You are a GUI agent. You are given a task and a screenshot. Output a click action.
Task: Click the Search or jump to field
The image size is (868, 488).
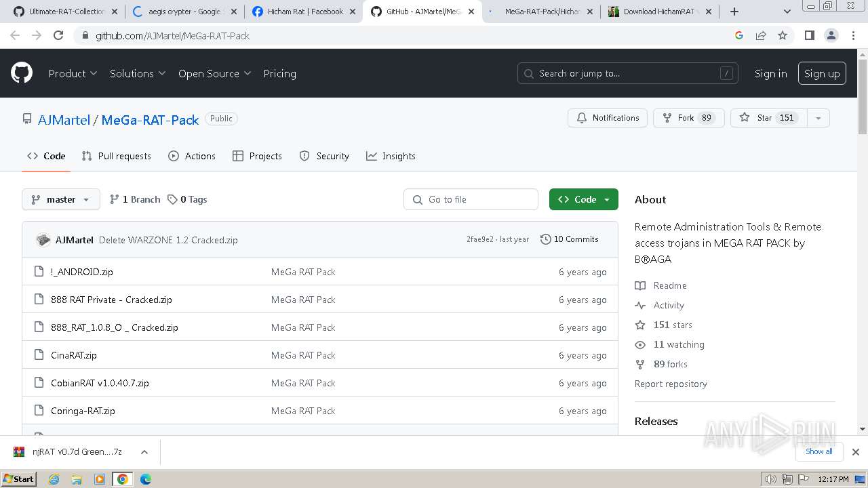[628, 73]
